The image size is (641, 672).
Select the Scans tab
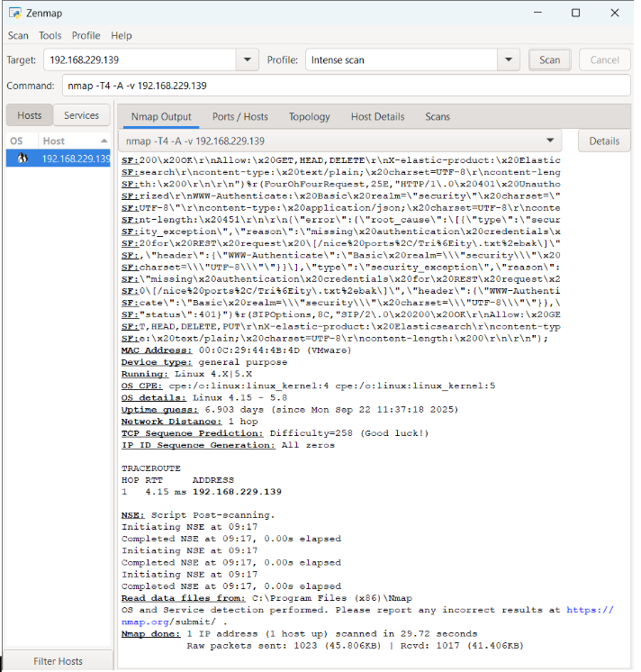click(x=438, y=116)
